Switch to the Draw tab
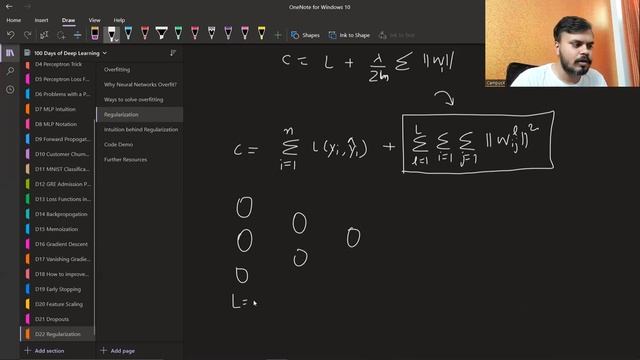 point(68,20)
